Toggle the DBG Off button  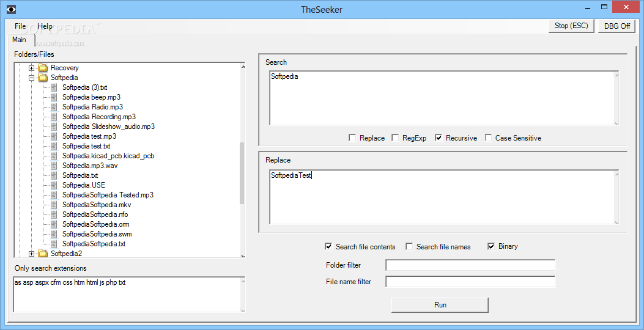pyautogui.click(x=617, y=26)
